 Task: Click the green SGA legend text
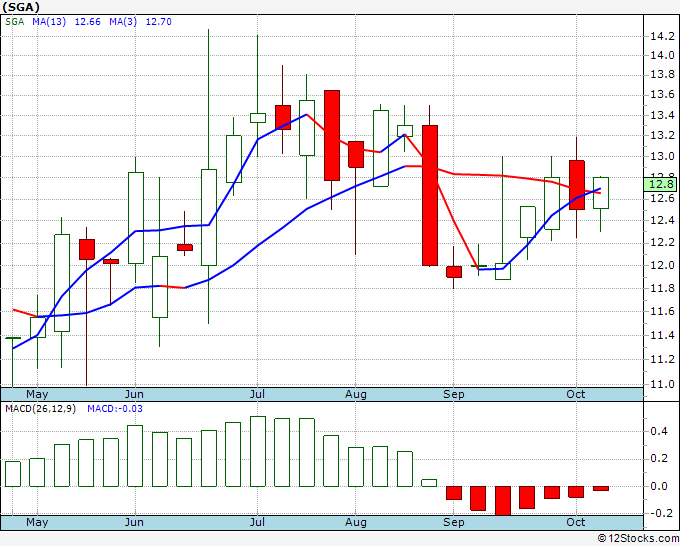click(14, 22)
